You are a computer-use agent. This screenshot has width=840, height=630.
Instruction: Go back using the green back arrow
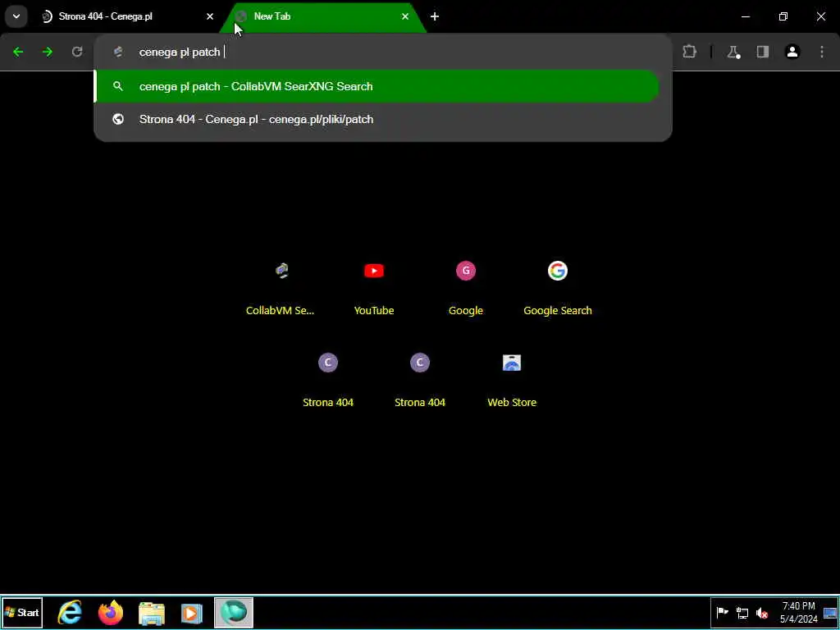[18, 52]
